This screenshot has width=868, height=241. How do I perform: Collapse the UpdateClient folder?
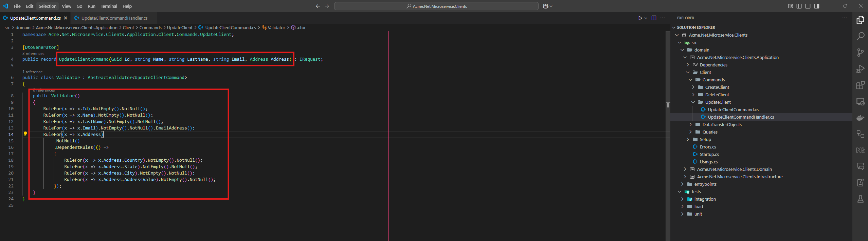click(x=693, y=102)
